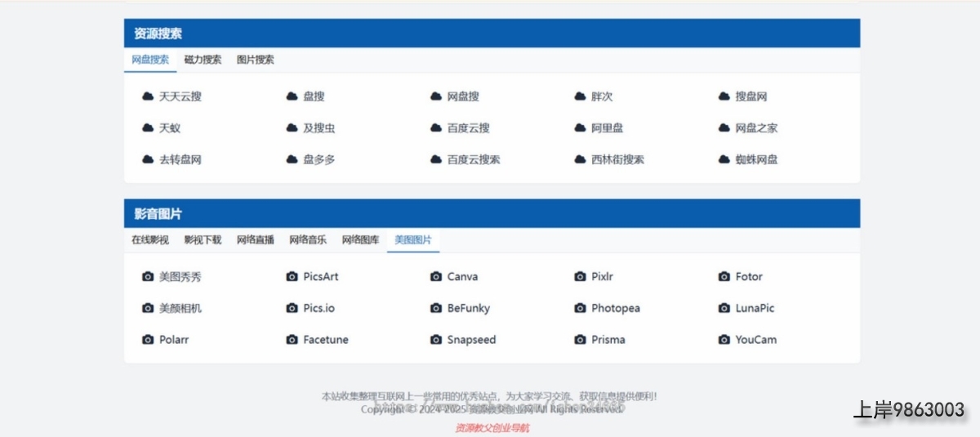Switch to the 网络直播 tab
This screenshot has width=980, height=437.
tap(256, 240)
